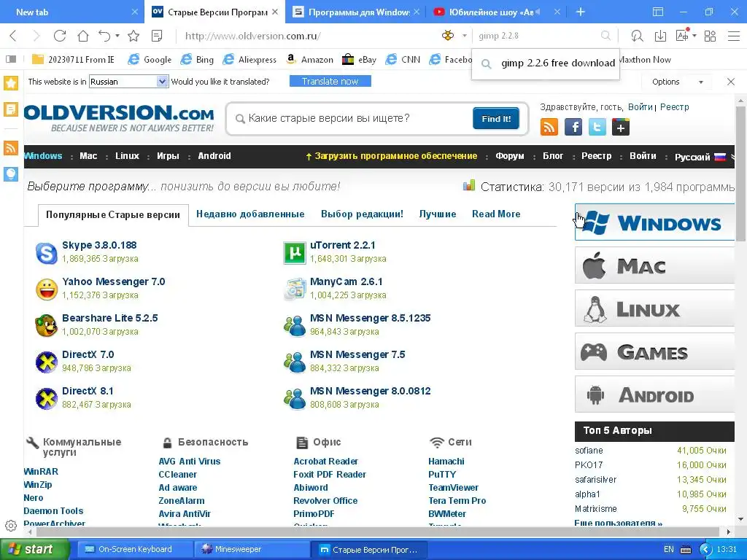Click the undo closed tab arrow icon
Viewport: 747px width, 560px height.
click(x=104, y=36)
